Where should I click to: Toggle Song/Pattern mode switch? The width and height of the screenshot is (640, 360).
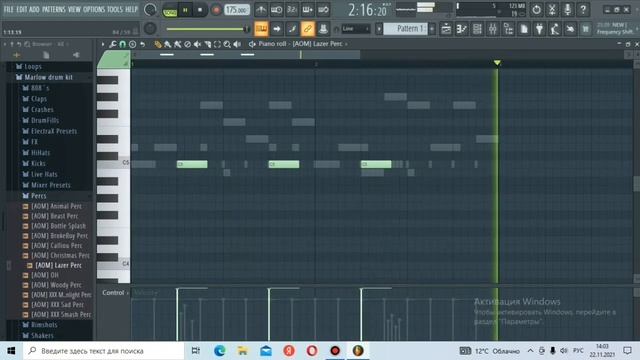point(169,10)
